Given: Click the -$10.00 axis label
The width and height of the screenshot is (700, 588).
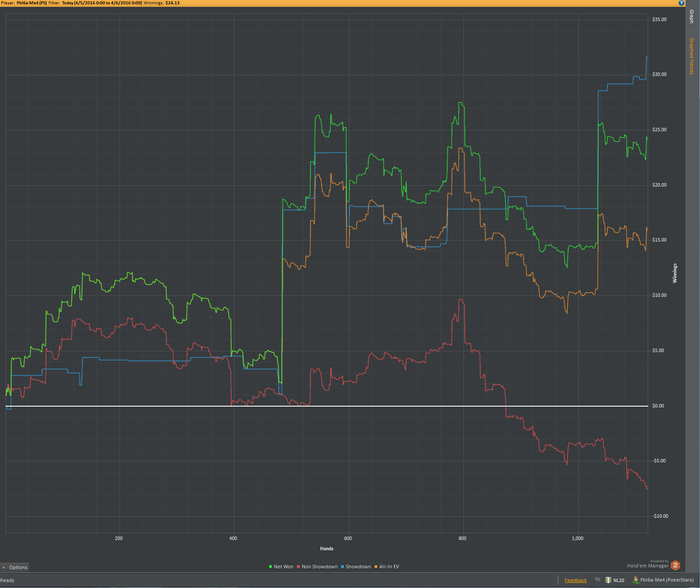Looking at the screenshot, I should [x=660, y=516].
